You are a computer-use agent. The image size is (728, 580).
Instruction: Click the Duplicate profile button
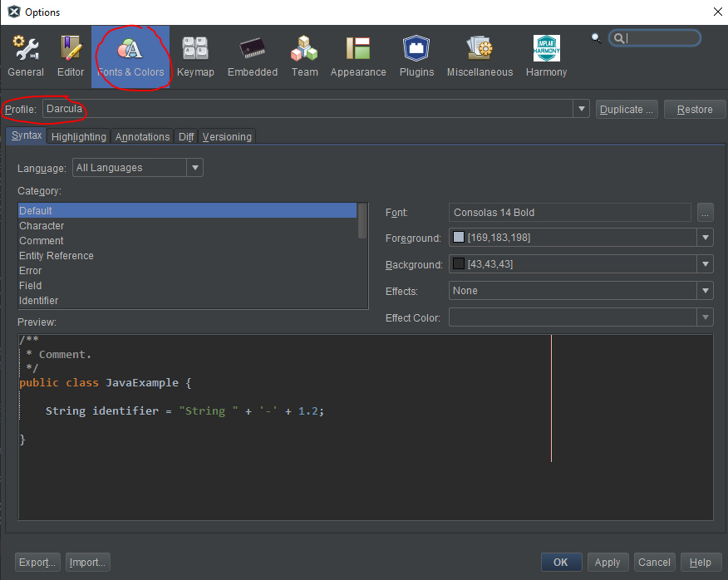[627, 109]
